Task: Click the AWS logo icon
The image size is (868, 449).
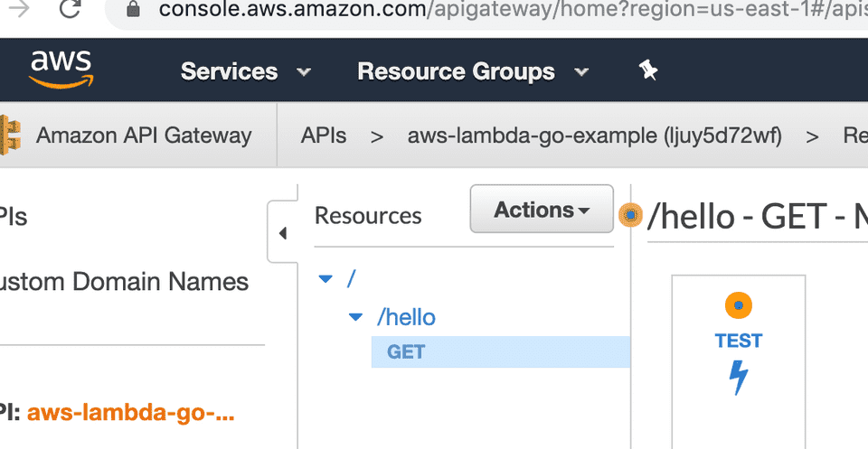Action: tap(61, 70)
